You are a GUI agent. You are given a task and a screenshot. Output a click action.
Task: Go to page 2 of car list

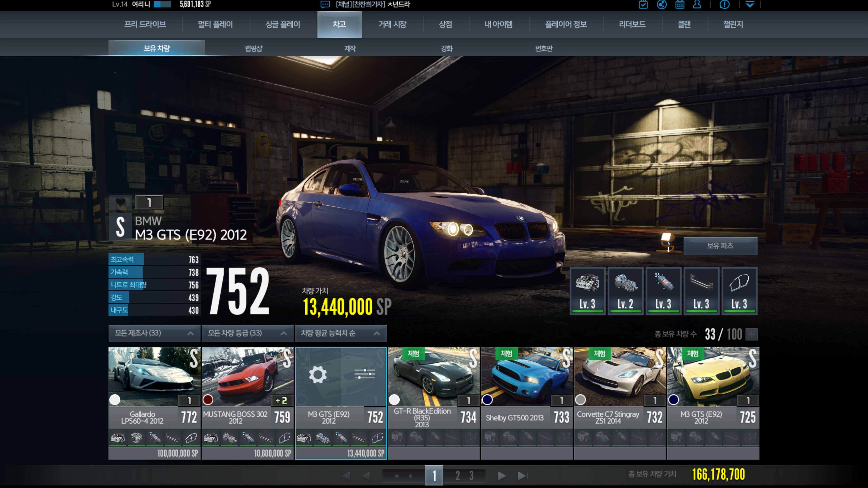(458, 476)
